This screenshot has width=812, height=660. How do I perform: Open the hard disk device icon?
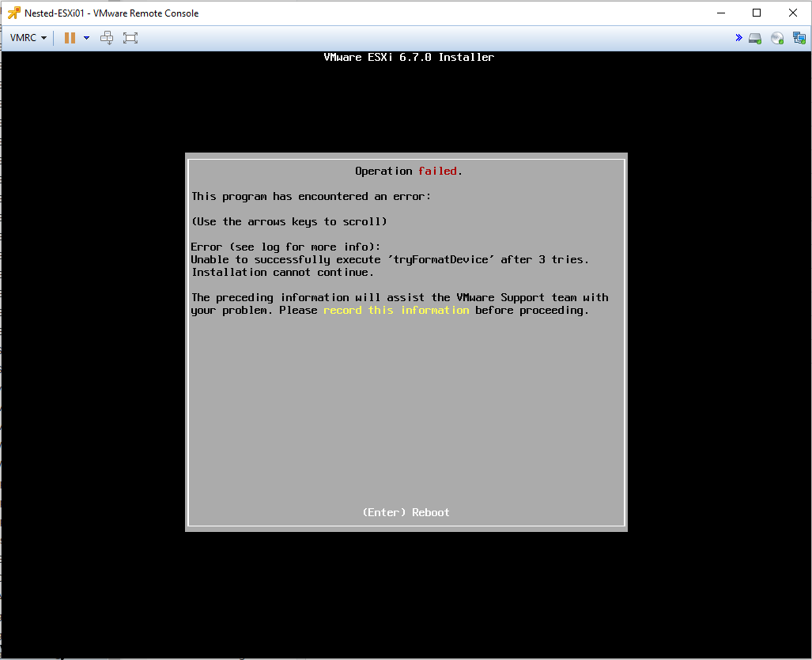click(x=755, y=38)
